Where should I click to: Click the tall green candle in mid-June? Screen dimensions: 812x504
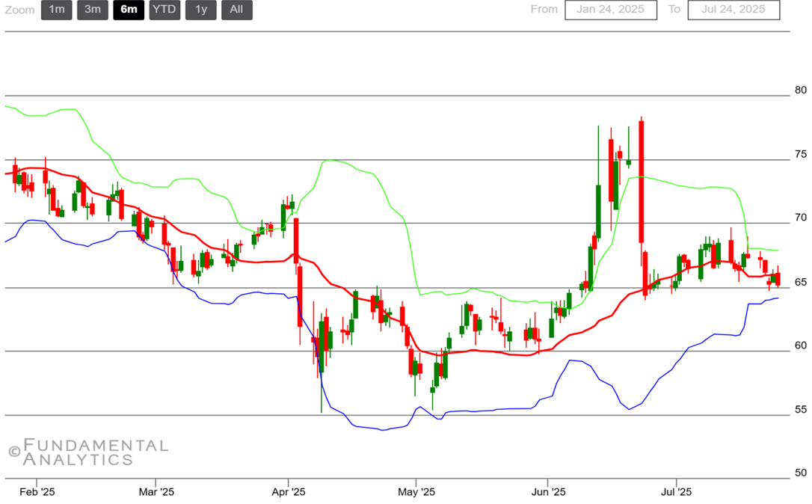point(599,209)
